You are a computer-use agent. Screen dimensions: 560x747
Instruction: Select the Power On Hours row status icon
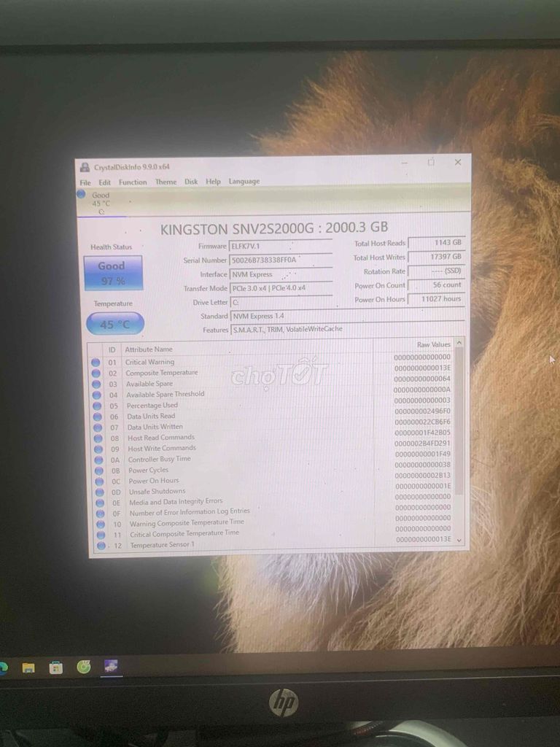99,481
